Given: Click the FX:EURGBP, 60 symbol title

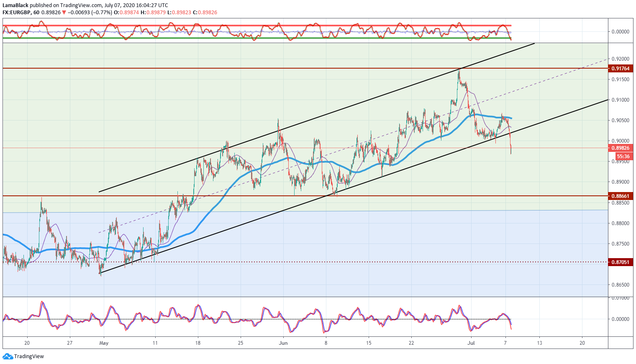Looking at the screenshot, I should (21, 13).
